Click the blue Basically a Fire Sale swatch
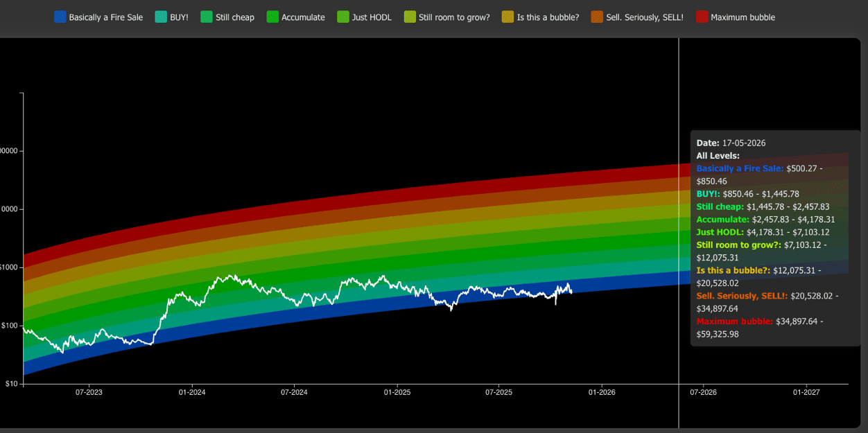The image size is (868, 433). coord(60,17)
